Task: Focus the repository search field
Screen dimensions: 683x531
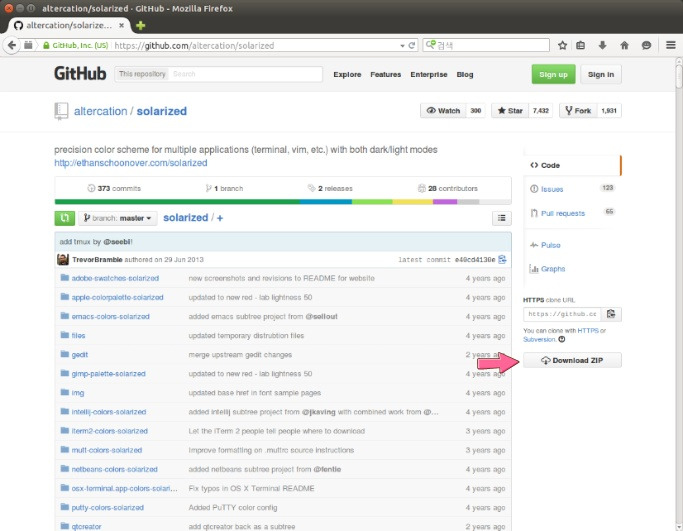Action: click(245, 74)
